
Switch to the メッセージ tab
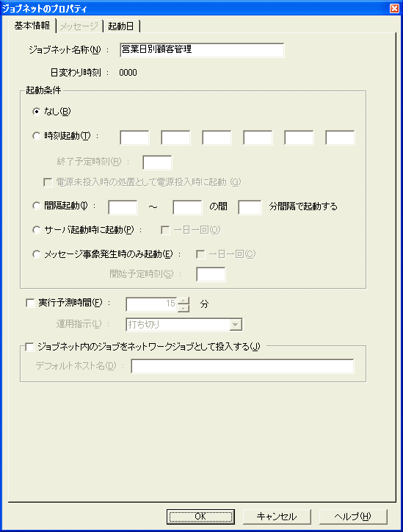click(x=79, y=26)
